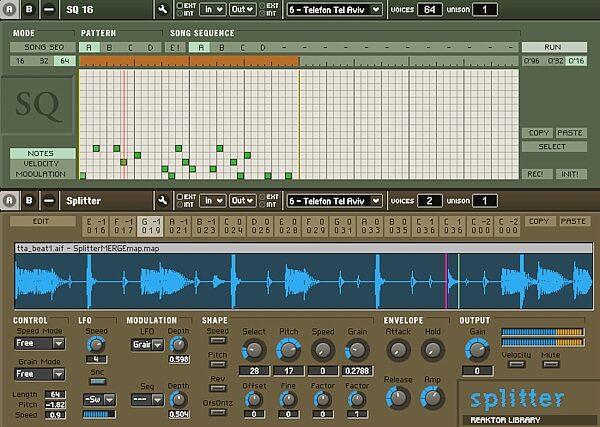600x427 pixels.
Task: Open Speed Mode dropdown
Action: [x=39, y=343]
